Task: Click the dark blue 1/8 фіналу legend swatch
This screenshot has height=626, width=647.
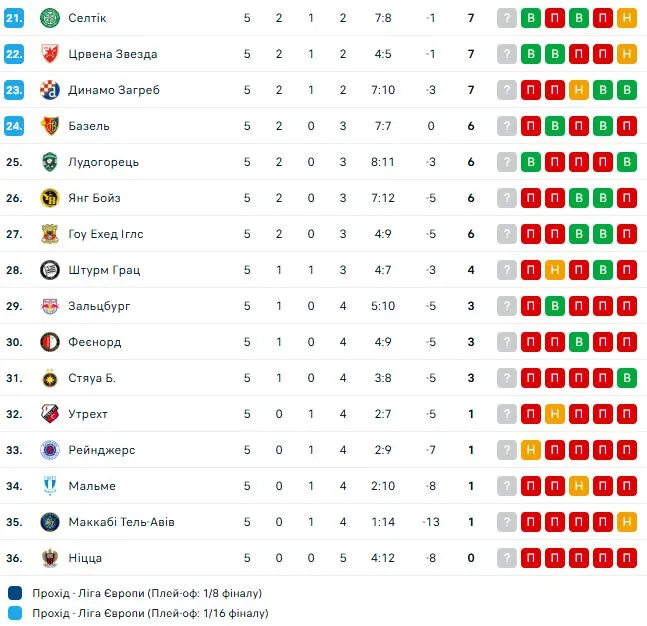Action: (x=14, y=593)
